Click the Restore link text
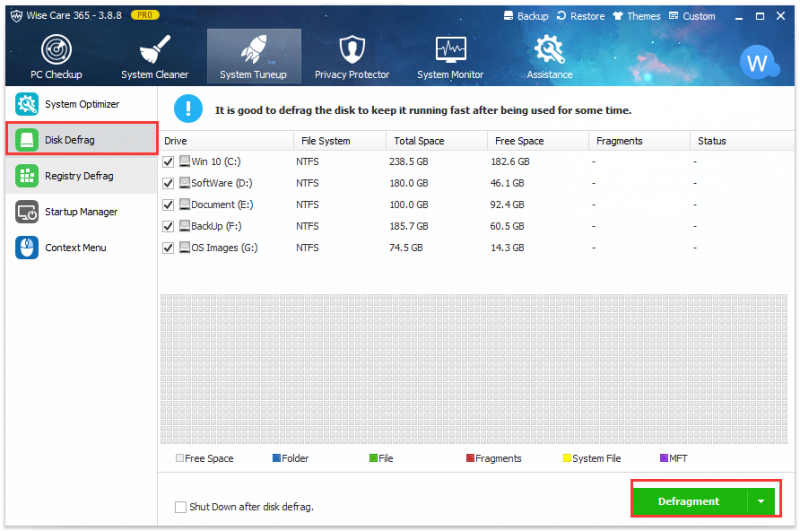This screenshot has width=800, height=531. point(587,16)
